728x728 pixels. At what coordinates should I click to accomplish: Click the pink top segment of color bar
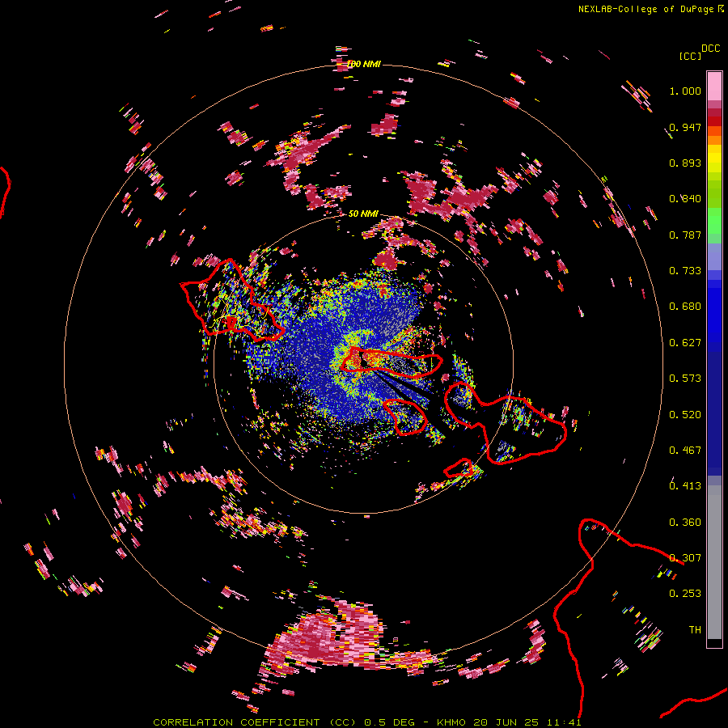point(714,86)
